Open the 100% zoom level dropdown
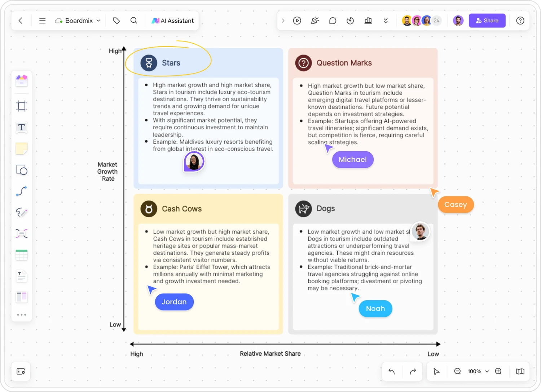The width and height of the screenshot is (541, 392). 478,371
